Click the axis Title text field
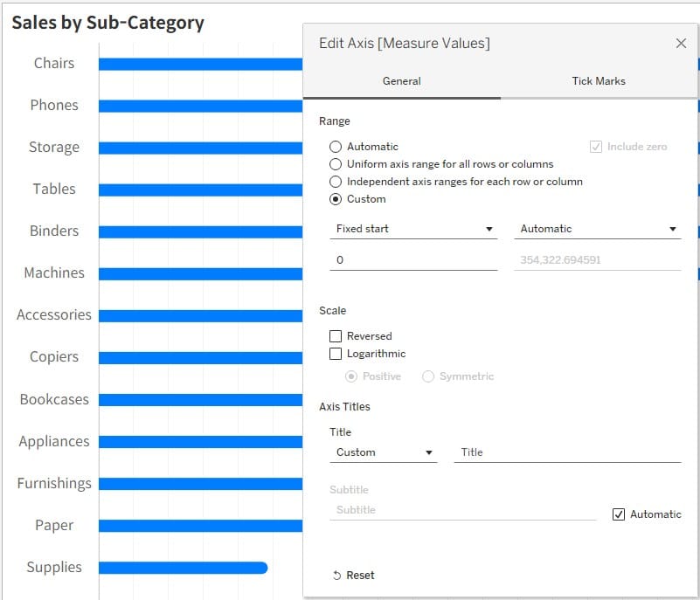This screenshot has height=600, width=700. [566, 452]
